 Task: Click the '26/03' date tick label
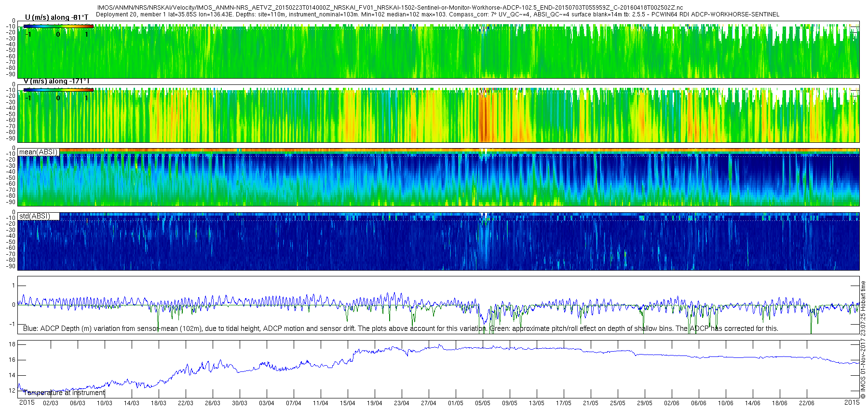click(213, 403)
